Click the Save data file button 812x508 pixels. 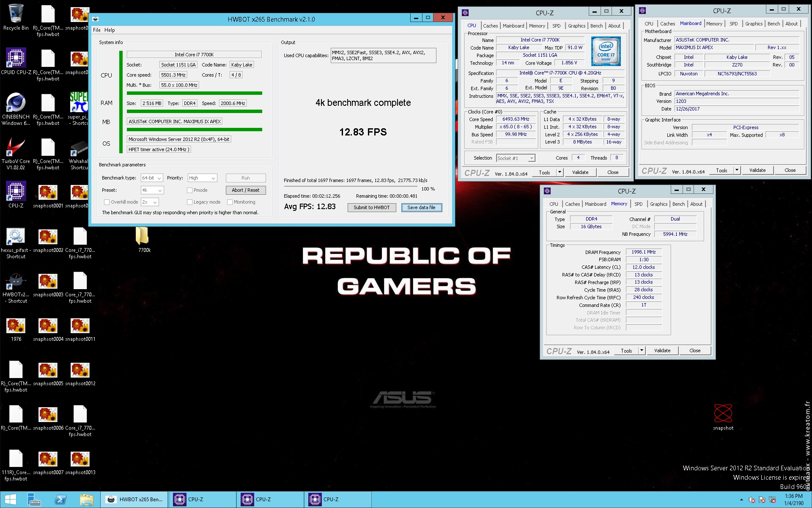click(421, 207)
